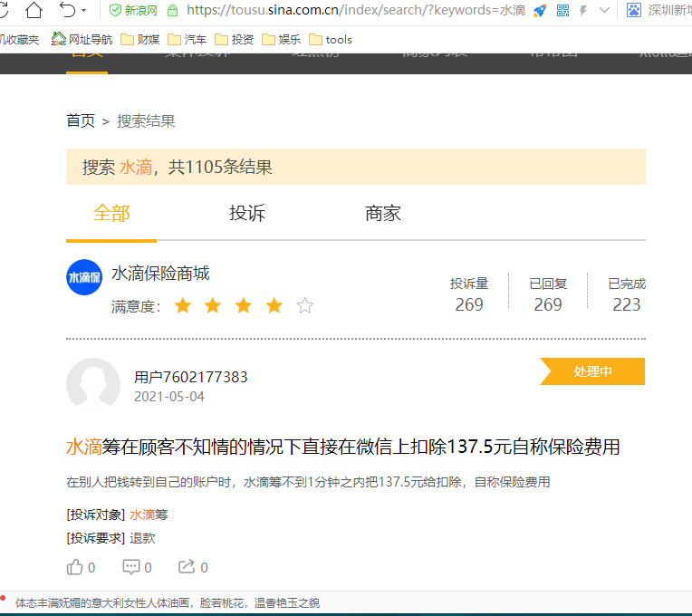Click the first satisfaction star
Viewport: 692px width, 616px height.
coord(183,305)
